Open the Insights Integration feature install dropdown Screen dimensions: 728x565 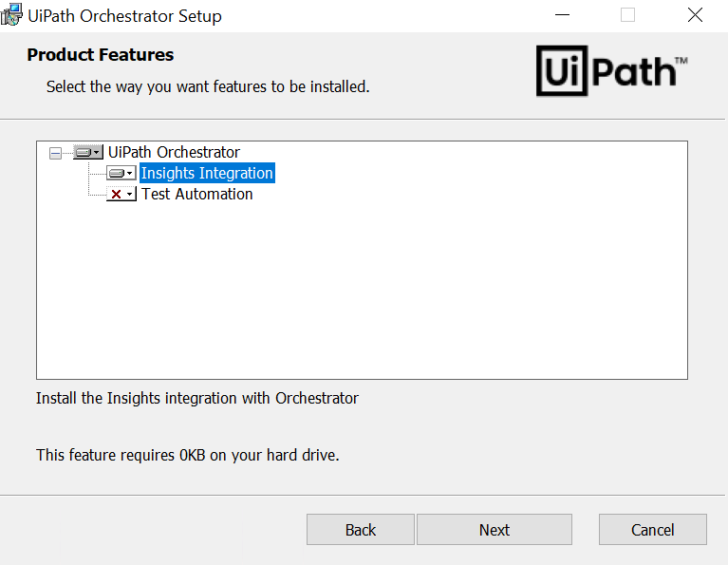121,174
